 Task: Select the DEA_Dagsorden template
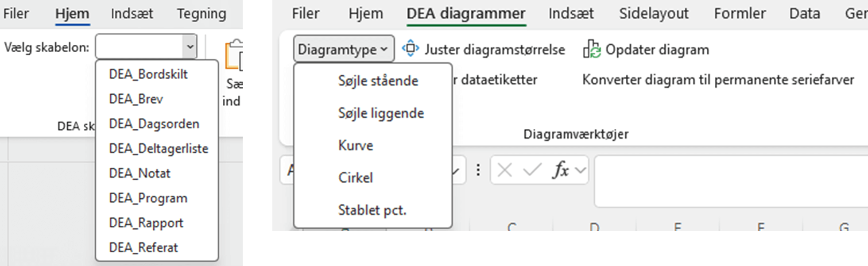(154, 123)
